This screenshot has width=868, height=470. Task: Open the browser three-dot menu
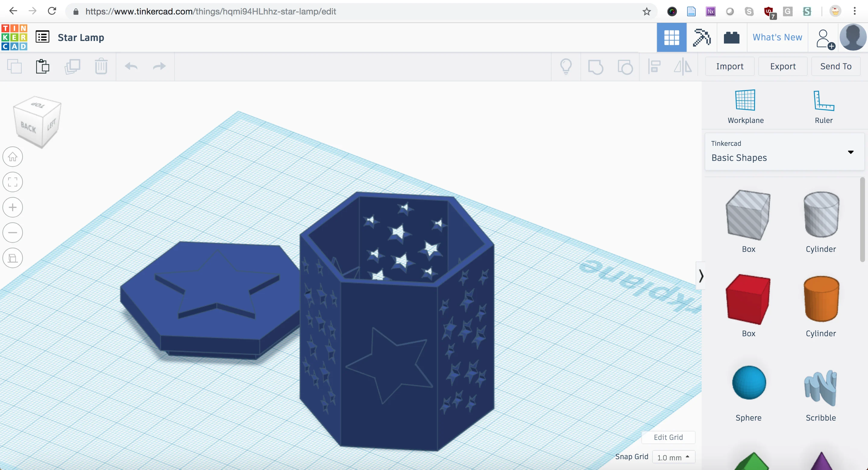pos(854,11)
